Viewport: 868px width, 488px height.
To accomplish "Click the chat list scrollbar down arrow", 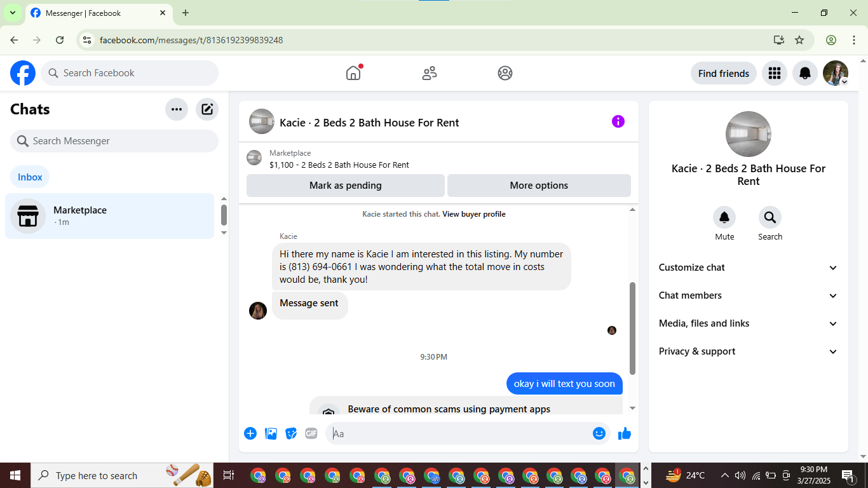I will point(224,233).
